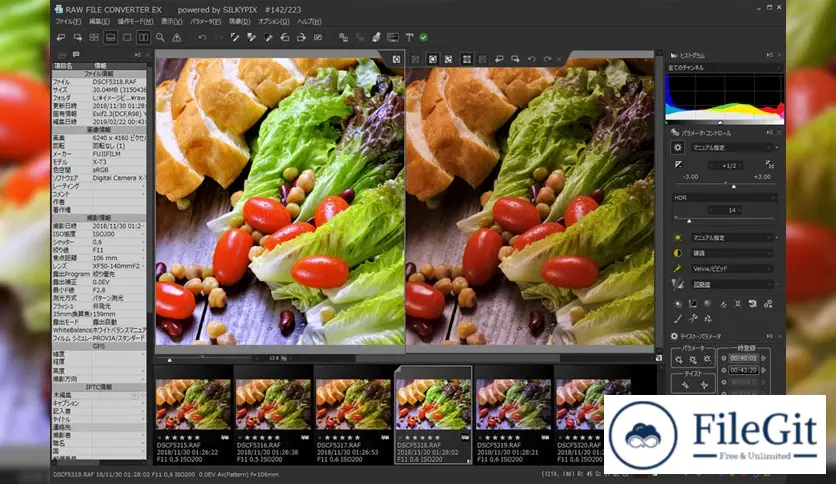Click the FUJIFILM maker value row
This screenshot has height=484, width=836.
pos(99,154)
